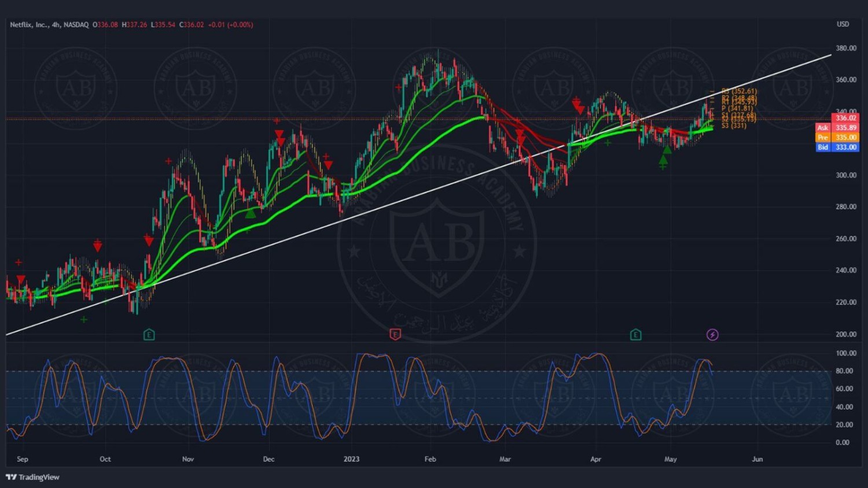Click the 240.00 price axis label

click(846, 271)
